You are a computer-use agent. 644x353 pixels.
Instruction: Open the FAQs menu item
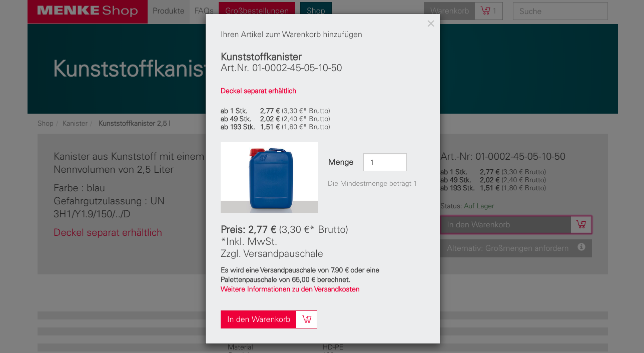click(204, 11)
